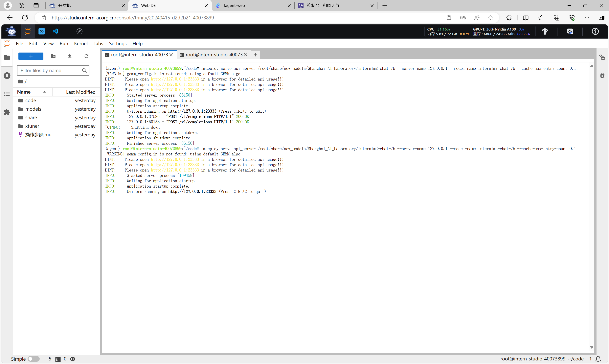Open the xtuner folder
This screenshot has width=609, height=364.
click(x=57, y=126)
